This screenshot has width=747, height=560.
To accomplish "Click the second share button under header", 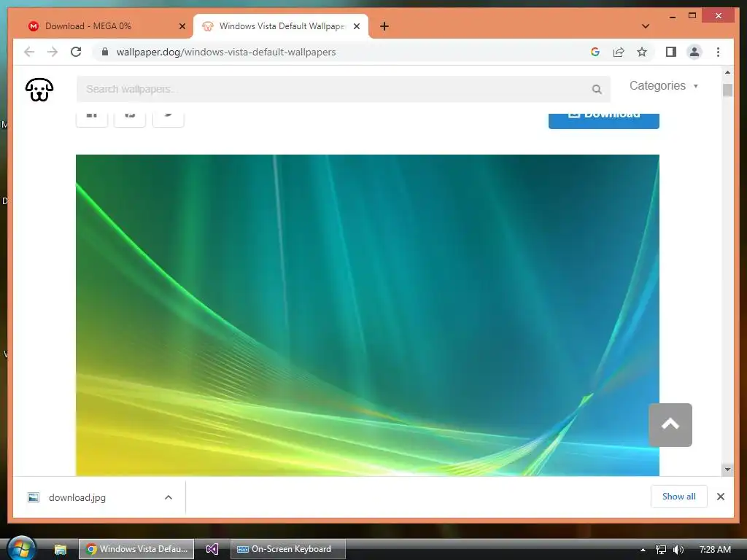I will click(x=130, y=120).
